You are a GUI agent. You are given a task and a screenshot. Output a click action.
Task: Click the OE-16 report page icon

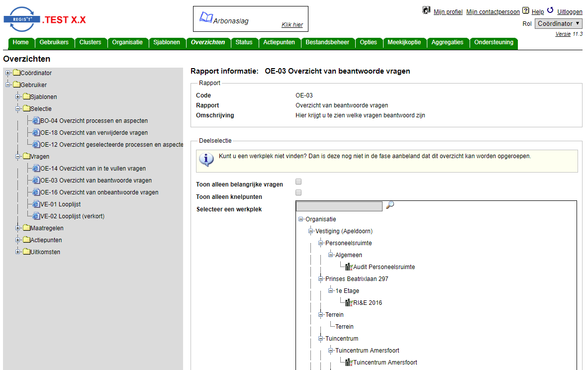coord(36,192)
